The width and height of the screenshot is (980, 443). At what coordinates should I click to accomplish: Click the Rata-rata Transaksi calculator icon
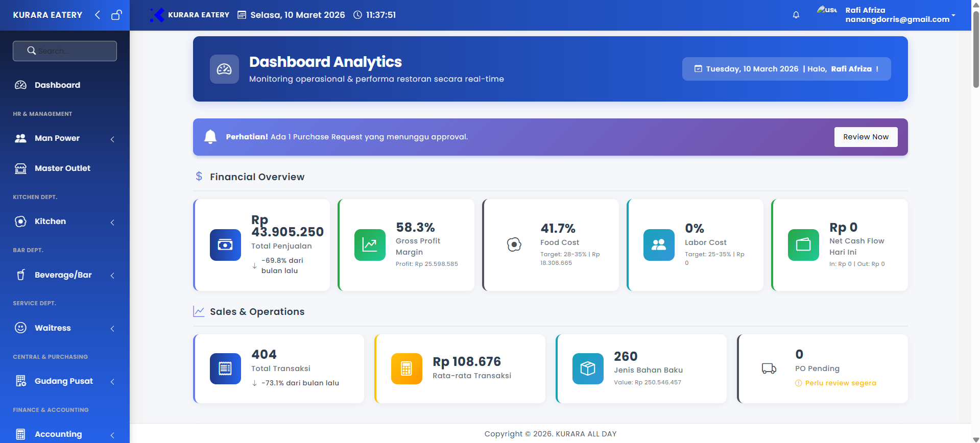point(407,368)
